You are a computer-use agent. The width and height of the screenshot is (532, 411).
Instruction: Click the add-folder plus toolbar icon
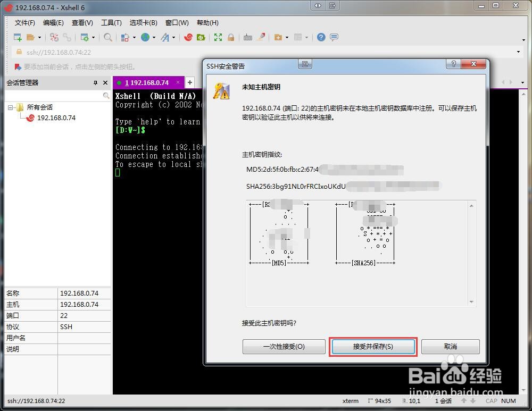pos(278,37)
